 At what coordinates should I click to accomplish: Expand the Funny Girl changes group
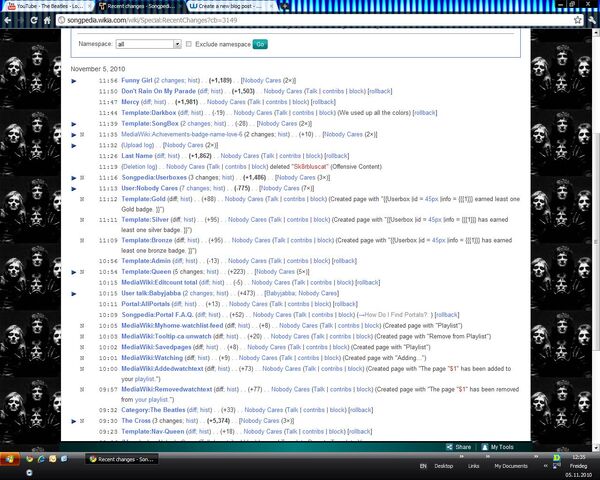(74, 81)
